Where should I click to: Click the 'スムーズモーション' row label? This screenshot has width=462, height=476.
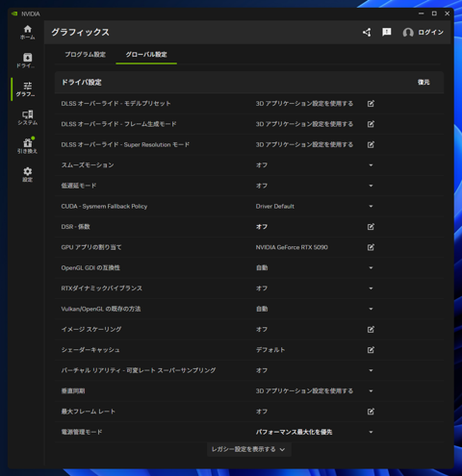pos(88,165)
